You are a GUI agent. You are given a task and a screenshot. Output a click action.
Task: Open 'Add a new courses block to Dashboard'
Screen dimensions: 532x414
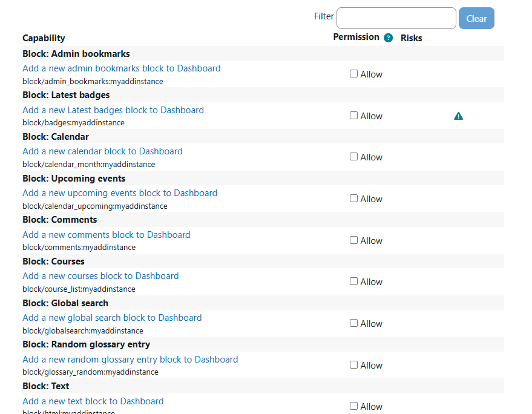point(100,276)
